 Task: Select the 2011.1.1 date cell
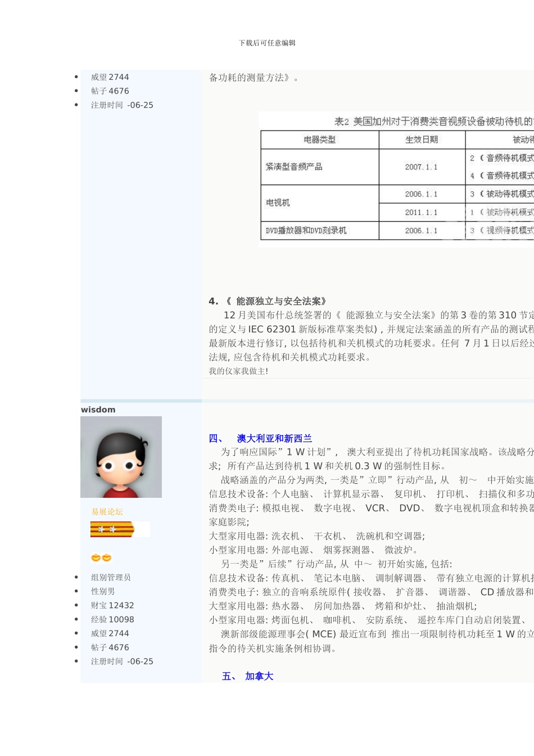422,212
